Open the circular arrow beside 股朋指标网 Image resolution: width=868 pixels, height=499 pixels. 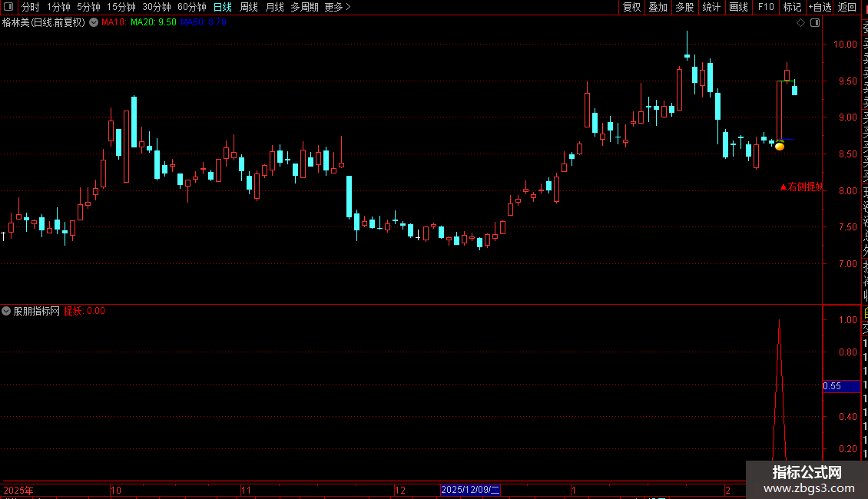point(6,311)
